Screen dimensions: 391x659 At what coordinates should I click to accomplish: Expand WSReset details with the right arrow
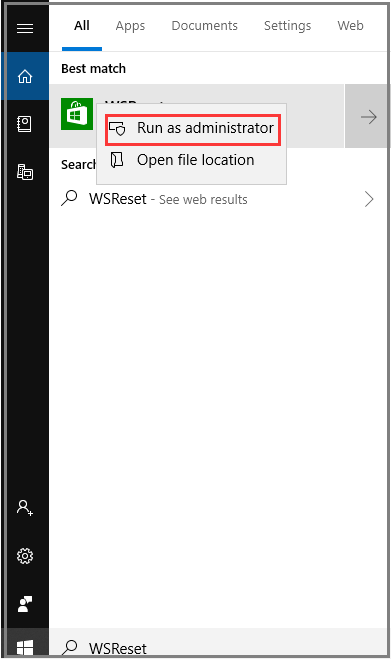click(366, 116)
